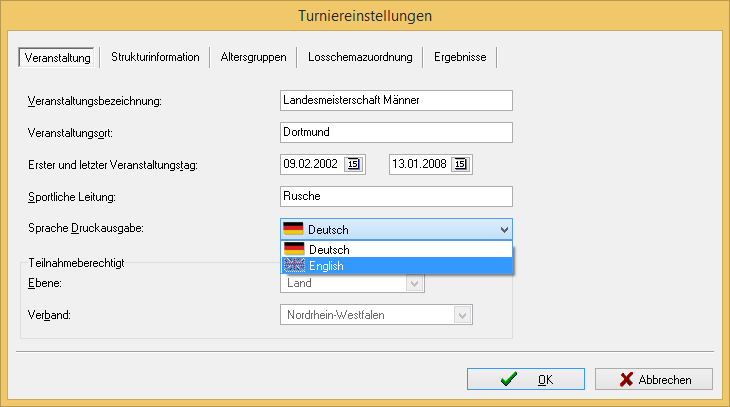Click the start date field 09.02.2002

(x=310, y=165)
